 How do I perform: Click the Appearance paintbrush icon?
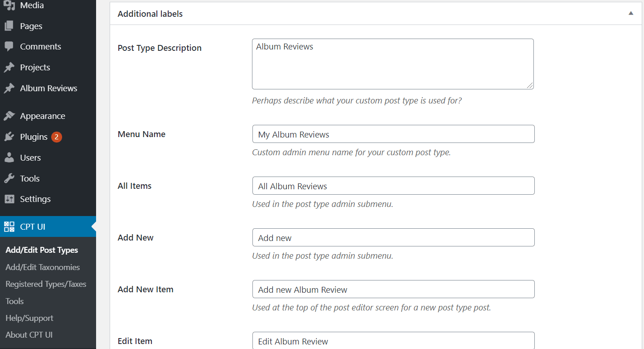pyautogui.click(x=9, y=115)
